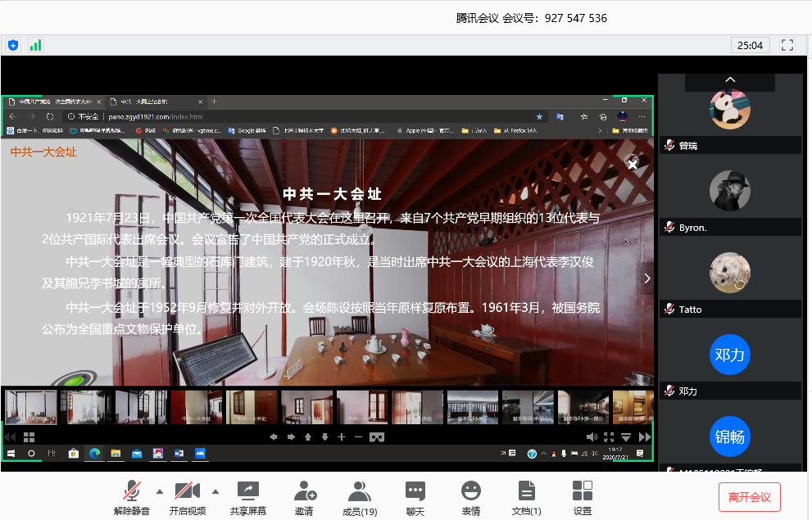Click the red 离开会议 button
812x520 pixels.
coord(749,497)
